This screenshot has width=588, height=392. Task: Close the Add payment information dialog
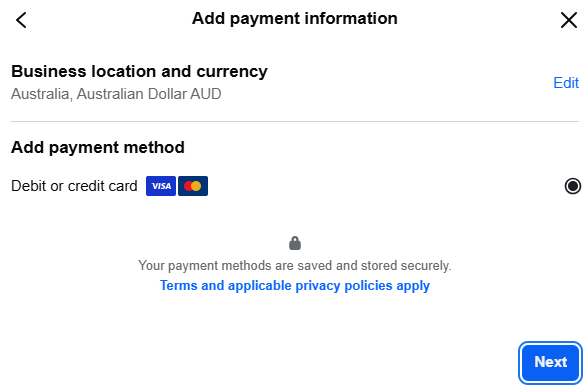(x=568, y=20)
